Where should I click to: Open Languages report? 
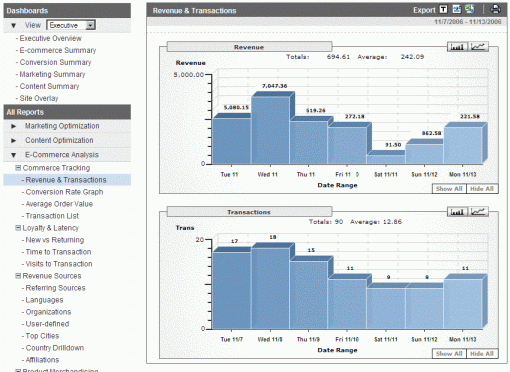(x=44, y=300)
